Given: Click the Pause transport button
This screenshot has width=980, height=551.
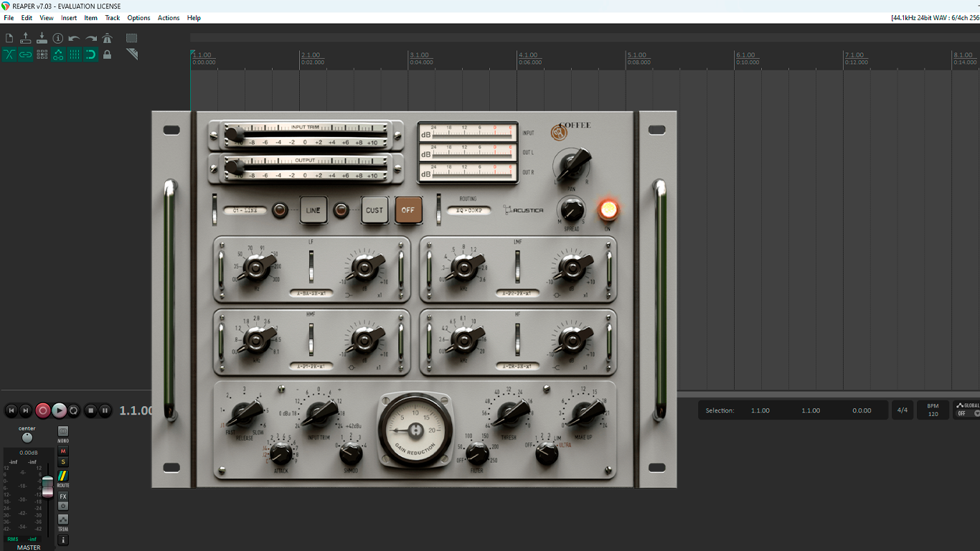Looking at the screenshot, I should tap(105, 410).
